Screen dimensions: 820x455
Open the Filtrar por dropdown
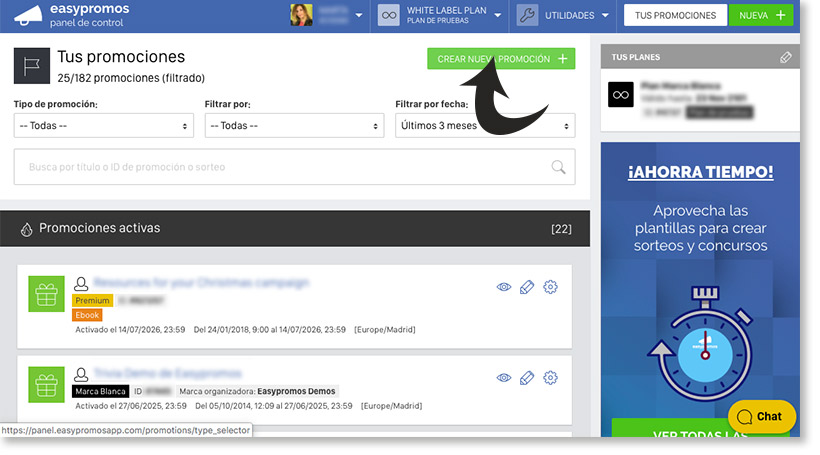(x=294, y=126)
